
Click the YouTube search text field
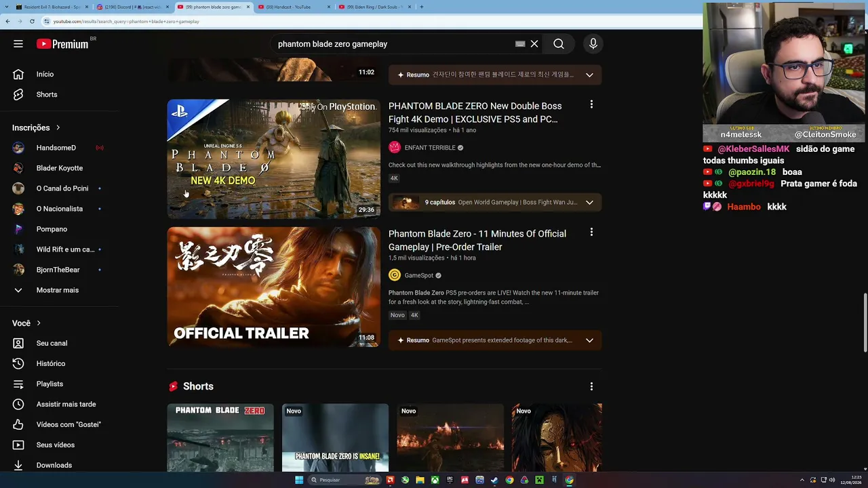coord(393,44)
